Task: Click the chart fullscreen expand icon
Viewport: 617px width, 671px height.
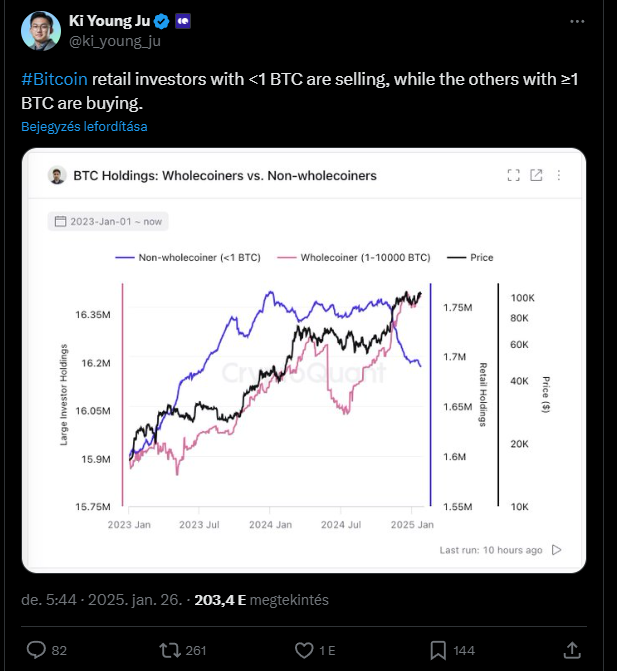Action: pyautogui.click(x=513, y=175)
